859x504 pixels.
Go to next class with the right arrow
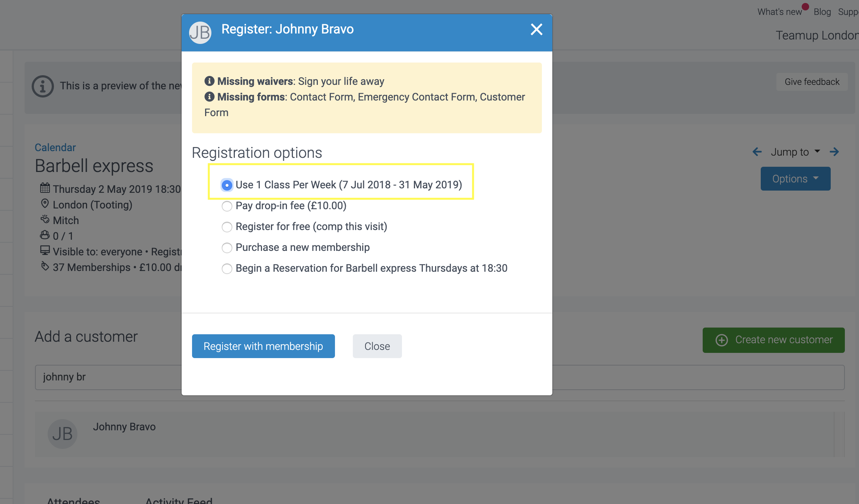coord(834,152)
